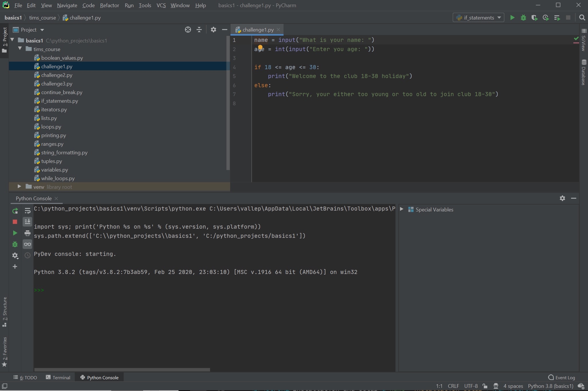Viewport: 588px width, 391px height.
Task: Expand the venv library root folder
Action: tap(19, 186)
